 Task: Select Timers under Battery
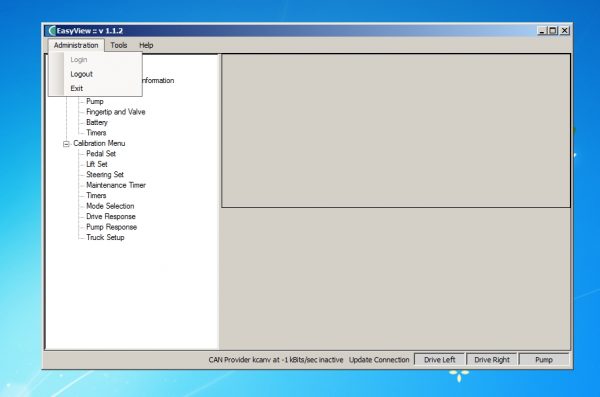coord(96,132)
